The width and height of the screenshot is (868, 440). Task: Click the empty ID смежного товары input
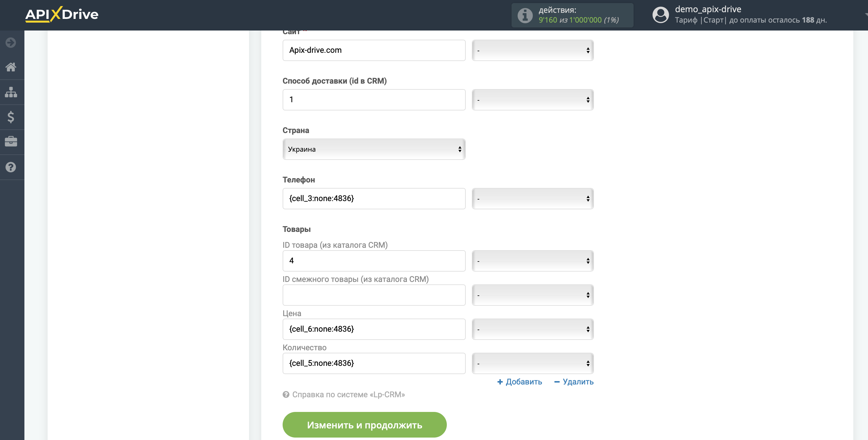tap(374, 295)
